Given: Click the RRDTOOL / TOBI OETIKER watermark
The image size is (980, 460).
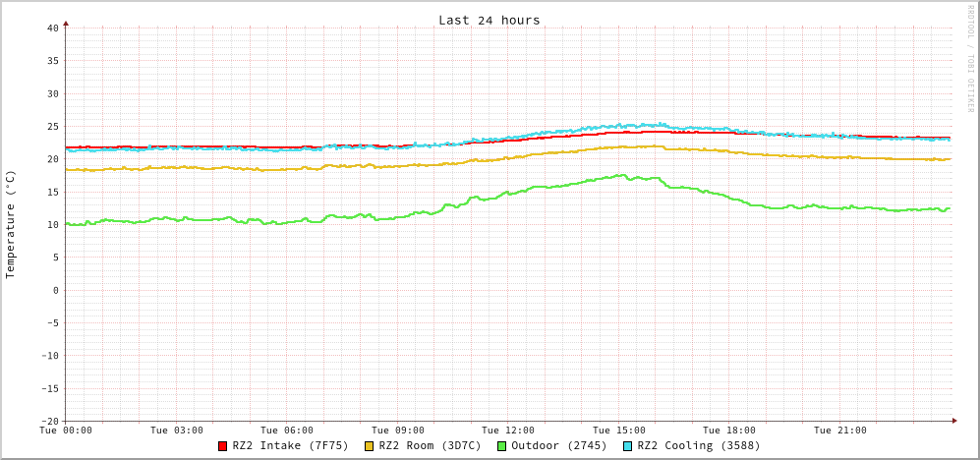Looking at the screenshot, I should pos(970,59).
